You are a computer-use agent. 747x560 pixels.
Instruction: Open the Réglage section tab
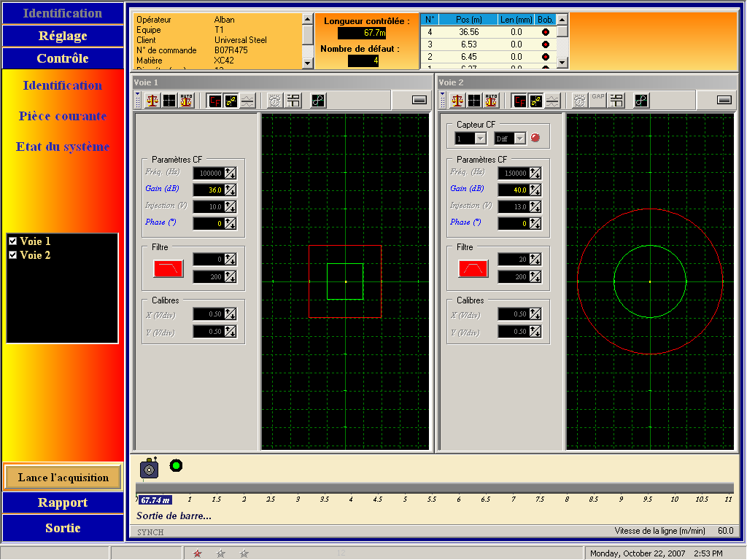coord(63,36)
